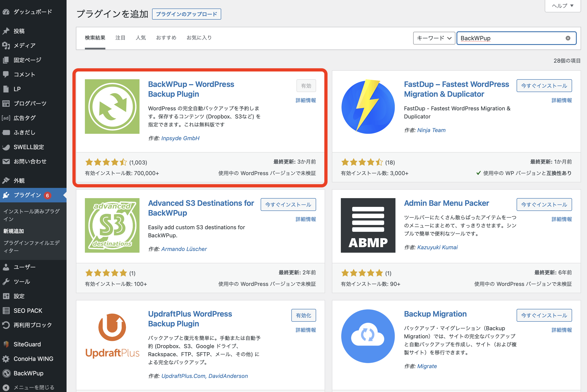Open 新規追加 submenu item
Image resolution: width=587 pixels, height=392 pixels.
pyautogui.click(x=13, y=231)
